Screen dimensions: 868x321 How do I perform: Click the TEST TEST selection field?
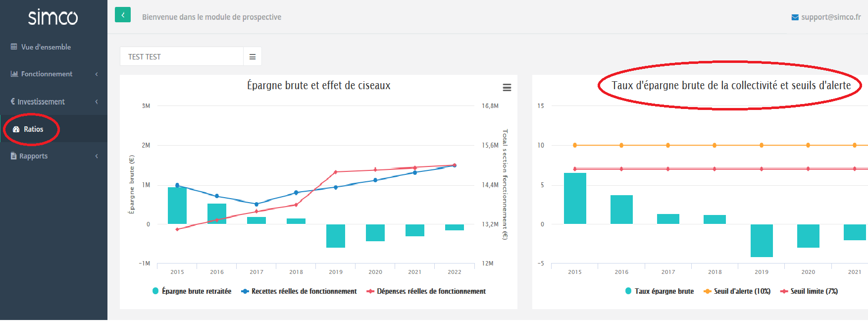181,57
